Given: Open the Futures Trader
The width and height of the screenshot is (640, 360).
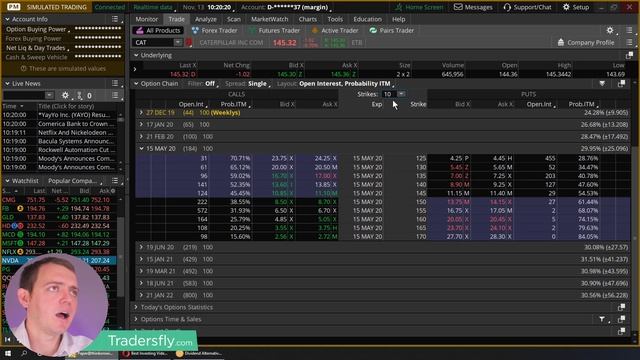Looking at the screenshot, I should pyautogui.click(x=274, y=31).
